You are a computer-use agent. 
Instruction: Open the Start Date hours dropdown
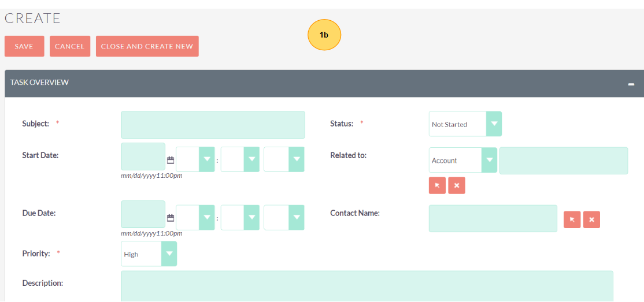tap(195, 159)
